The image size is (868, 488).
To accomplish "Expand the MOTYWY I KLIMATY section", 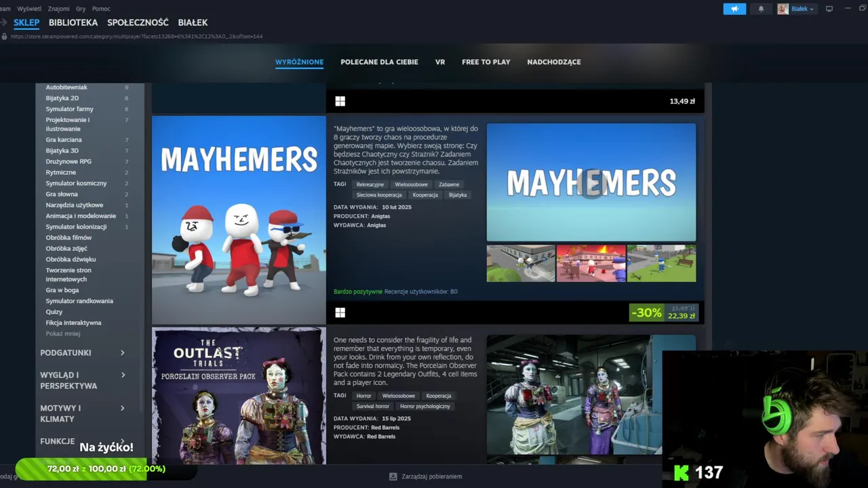I will pos(83,413).
